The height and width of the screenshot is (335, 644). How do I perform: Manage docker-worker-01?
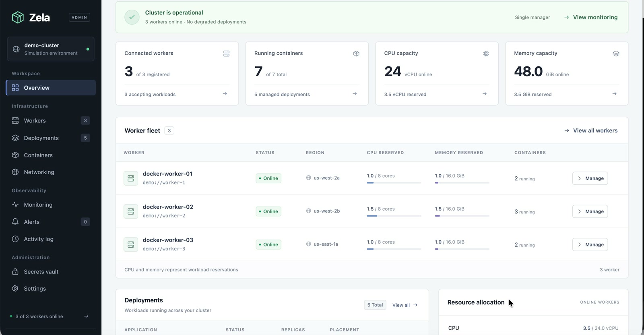[590, 178]
